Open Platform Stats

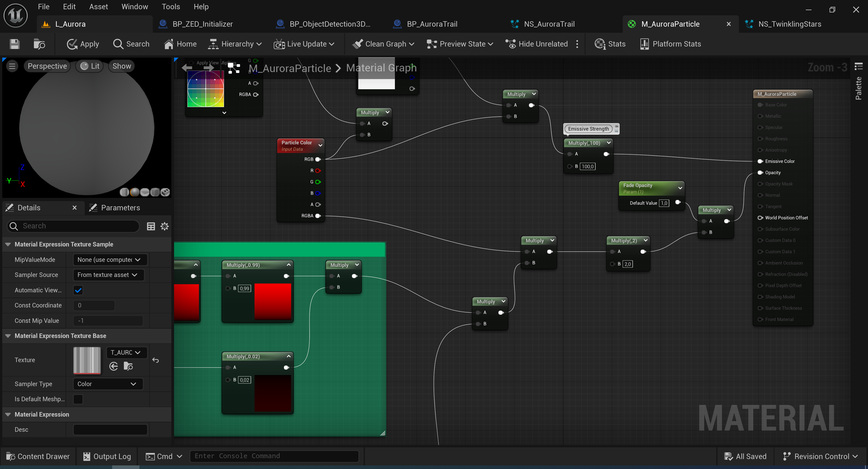[670, 44]
